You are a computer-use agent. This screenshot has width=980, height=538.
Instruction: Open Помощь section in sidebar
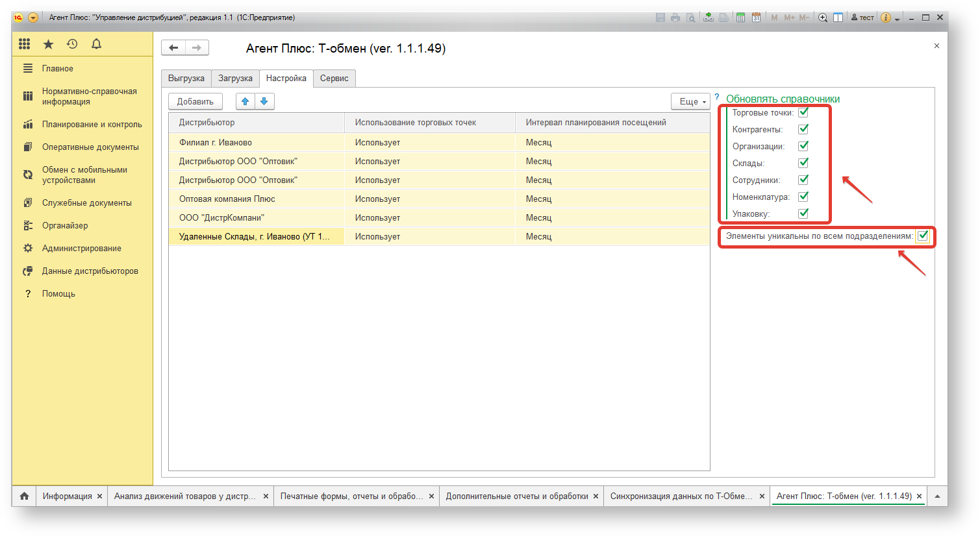tap(82, 293)
